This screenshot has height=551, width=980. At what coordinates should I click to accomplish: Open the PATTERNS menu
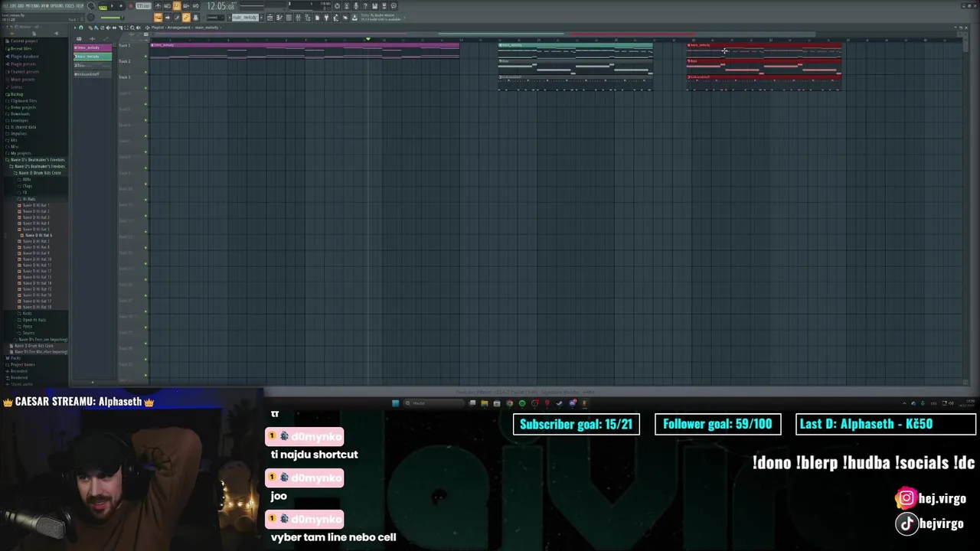tap(33, 6)
